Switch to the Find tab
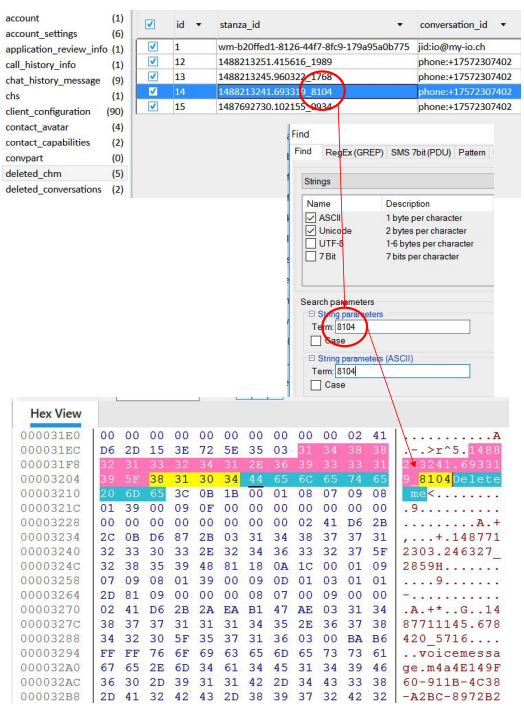Screen dimensions: 524x708 click(x=303, y=152)
